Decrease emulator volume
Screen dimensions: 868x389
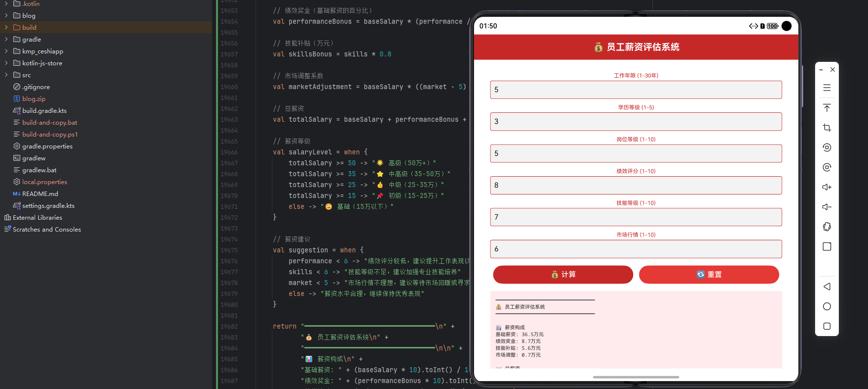(827, 207)
